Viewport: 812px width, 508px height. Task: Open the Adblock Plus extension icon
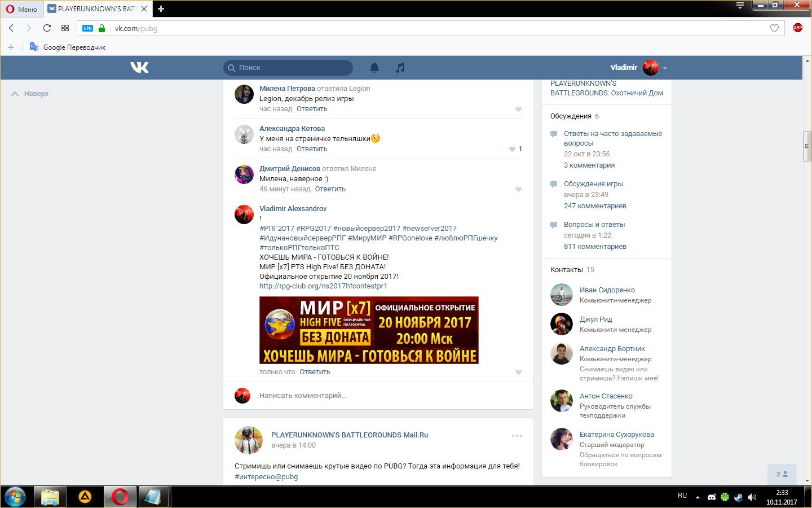click(798, 28)
